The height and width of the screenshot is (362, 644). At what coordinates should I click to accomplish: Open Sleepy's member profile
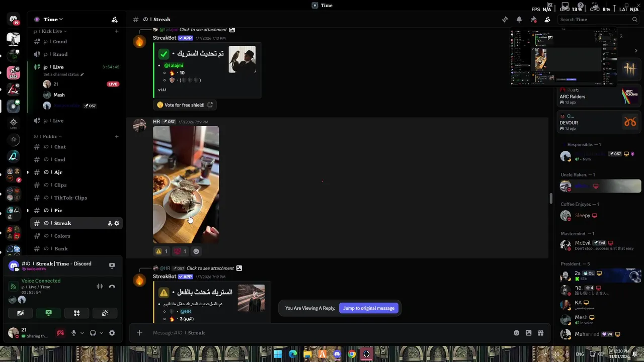pyautogui.click(x=599, y=216)
